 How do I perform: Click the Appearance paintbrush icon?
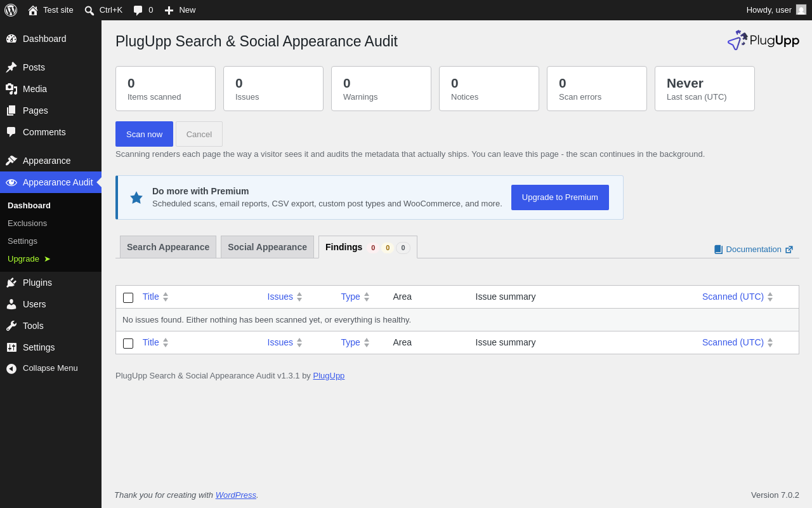11,161
